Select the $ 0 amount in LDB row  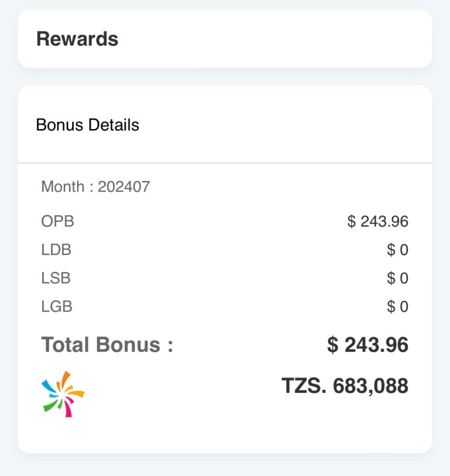click(397, 250)
